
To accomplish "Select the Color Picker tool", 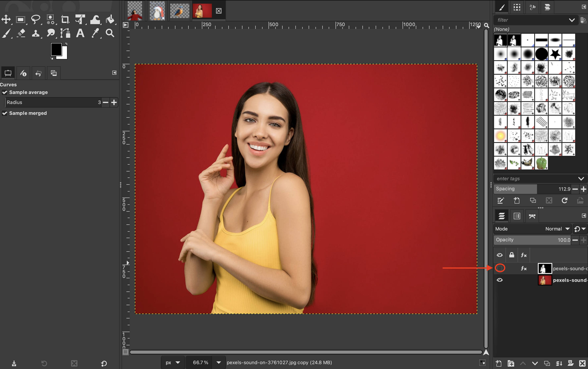I will [x=95, y=33].
